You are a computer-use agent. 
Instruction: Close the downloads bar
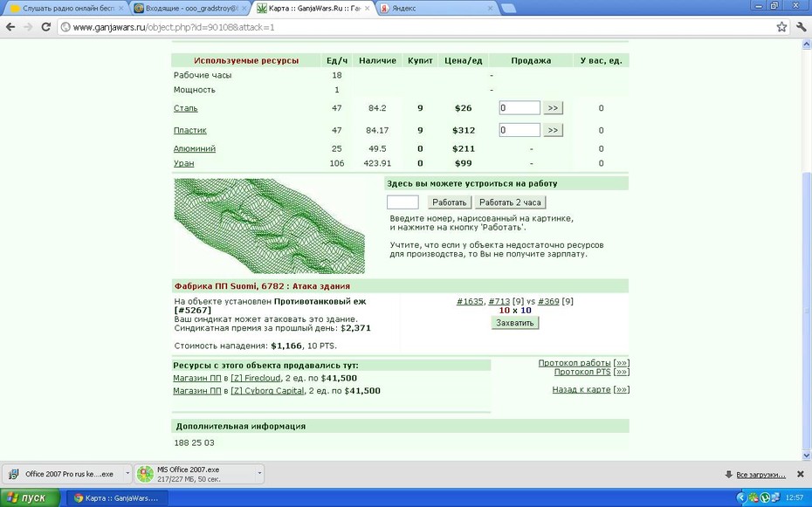click(x=800, y=474)
